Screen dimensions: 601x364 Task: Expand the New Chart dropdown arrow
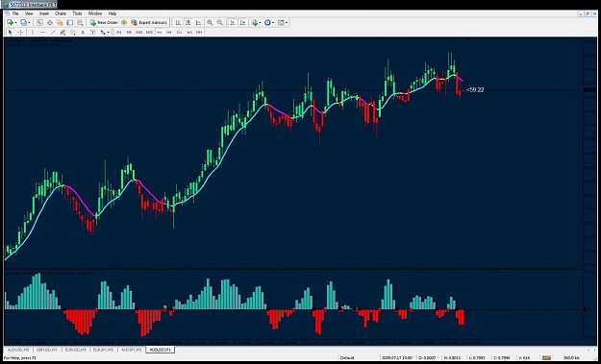[15, 23]
